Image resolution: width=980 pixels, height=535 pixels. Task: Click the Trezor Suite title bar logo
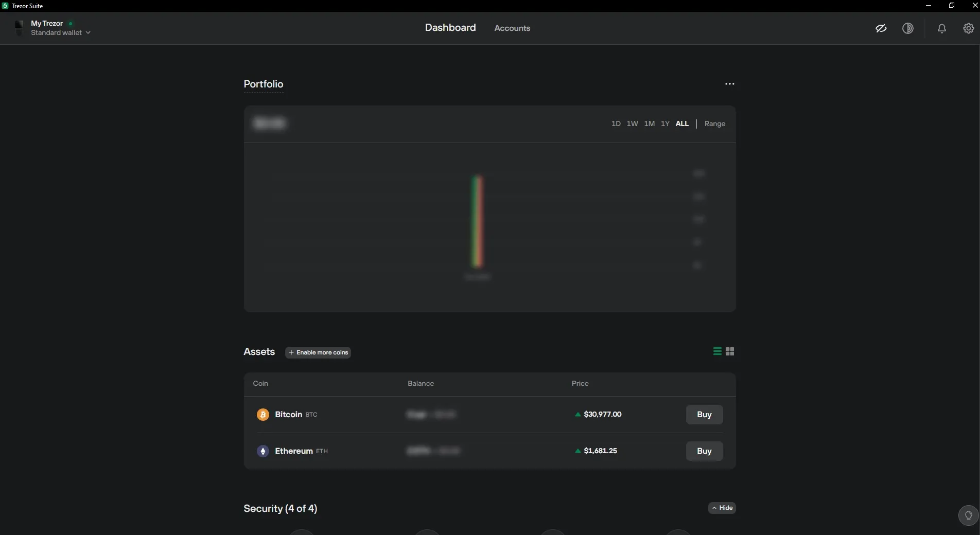point(5,6)
